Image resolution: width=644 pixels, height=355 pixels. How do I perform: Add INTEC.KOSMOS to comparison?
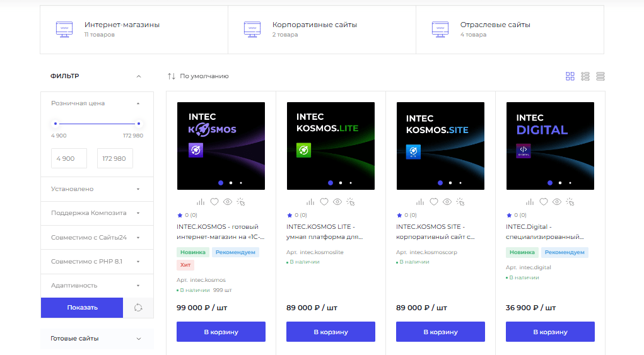pyautogui.click(x=201, y=202)
